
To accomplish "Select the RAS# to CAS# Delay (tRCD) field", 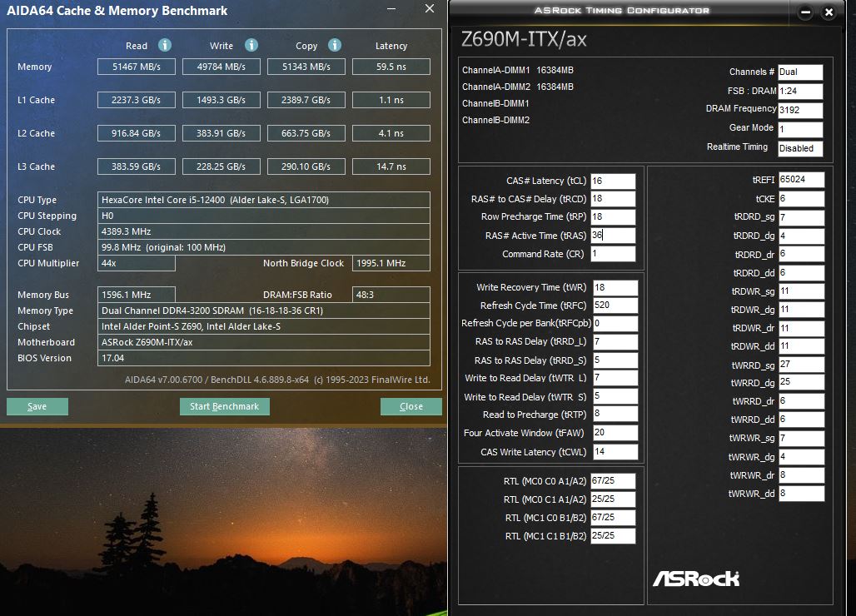I will tap(613, 199).
